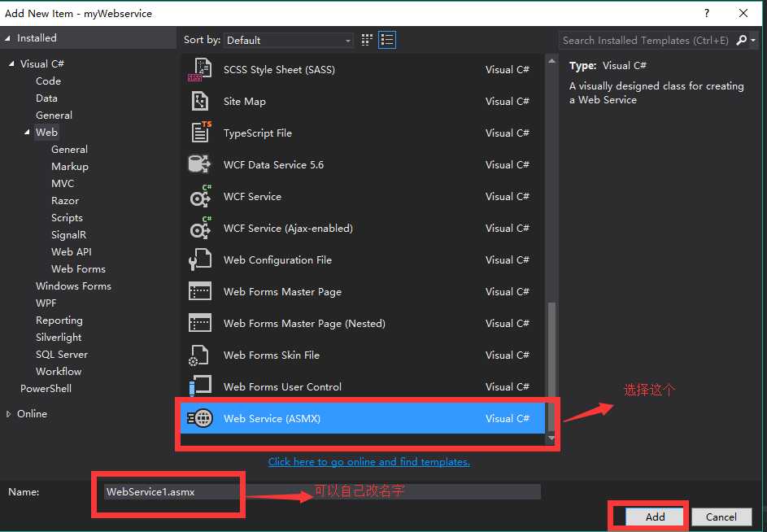Click the template list scrollbar down arrow
This screenshot has width=767, height=532.
coord(551,438)
